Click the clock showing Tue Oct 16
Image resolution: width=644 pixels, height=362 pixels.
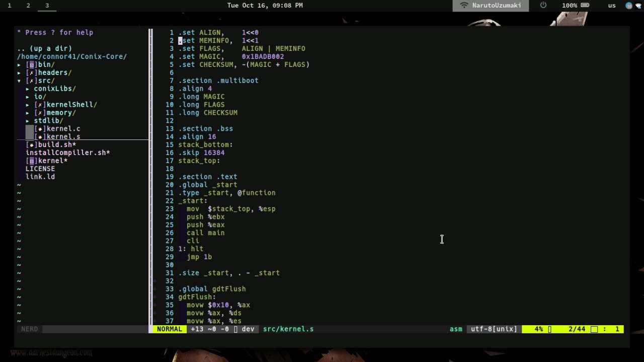tap(265, 6)
